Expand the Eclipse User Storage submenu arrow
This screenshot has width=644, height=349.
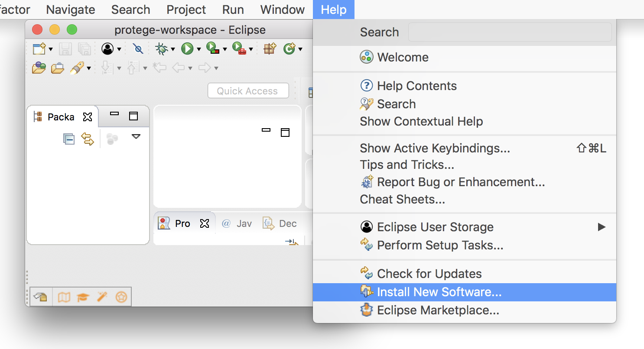[x=602, y=227]
